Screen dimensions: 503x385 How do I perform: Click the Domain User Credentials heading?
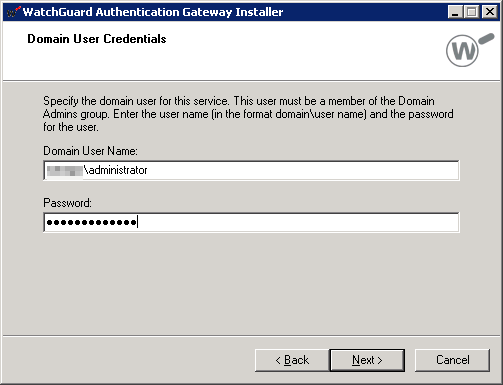coord(97,39)
